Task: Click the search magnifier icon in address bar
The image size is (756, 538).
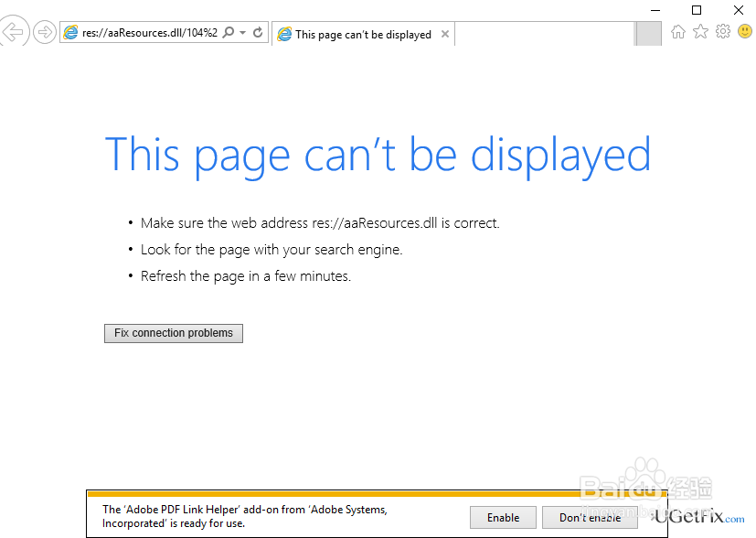Action: (x=229, y=32)
